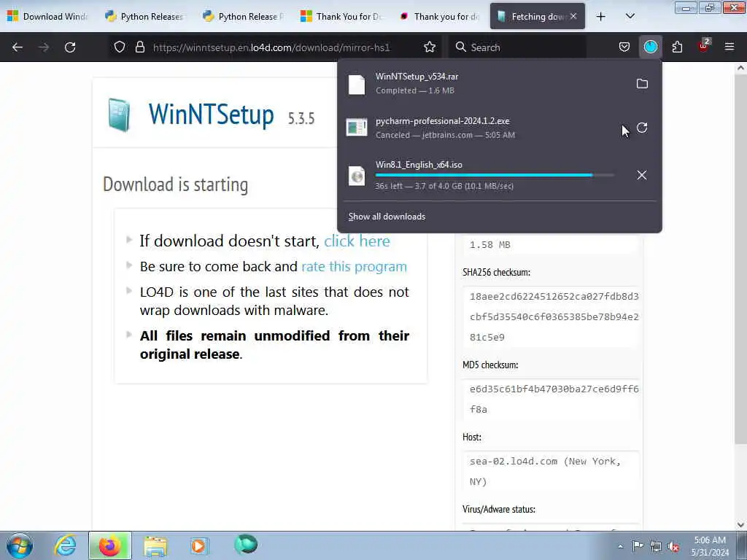Click the WinNTSetup title heading
The width and height of the screenshot is (747, 560).
[211, 114]
